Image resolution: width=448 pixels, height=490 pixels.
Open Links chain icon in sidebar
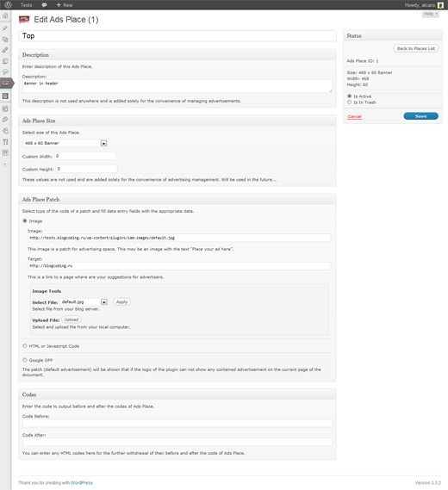coord(5,50)
